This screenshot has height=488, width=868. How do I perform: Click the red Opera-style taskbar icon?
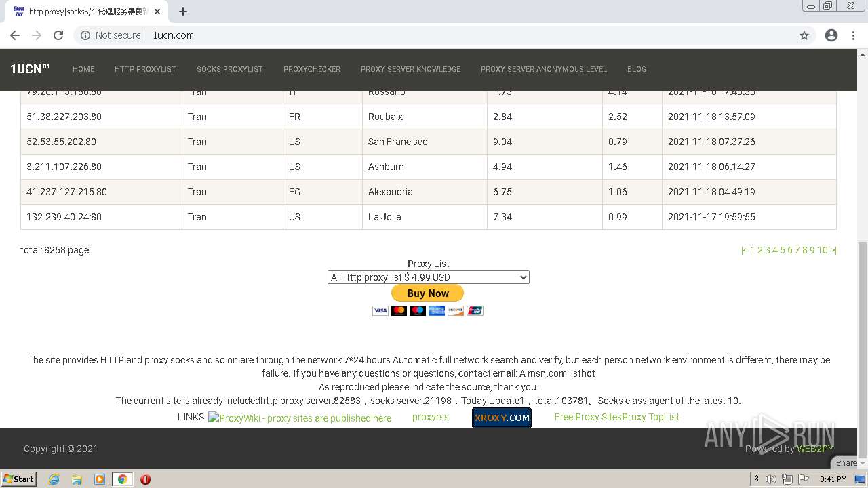tap(145, 479)
